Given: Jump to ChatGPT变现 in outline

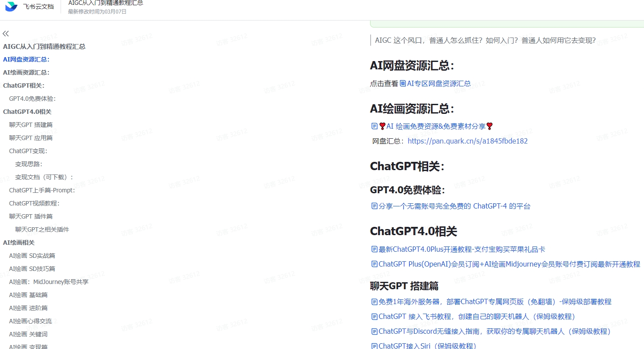Looking at the screenshot, I should tap(28, 151).
